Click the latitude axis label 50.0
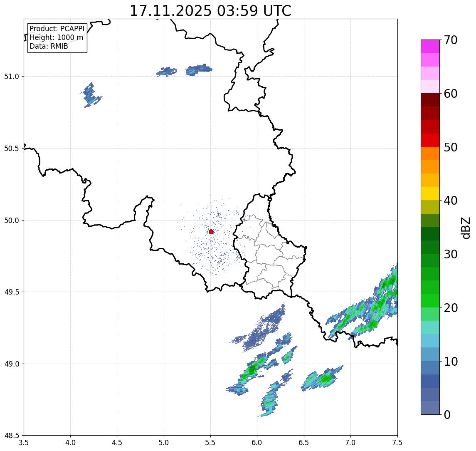This screenshot has width=476, height=451. 12,221
